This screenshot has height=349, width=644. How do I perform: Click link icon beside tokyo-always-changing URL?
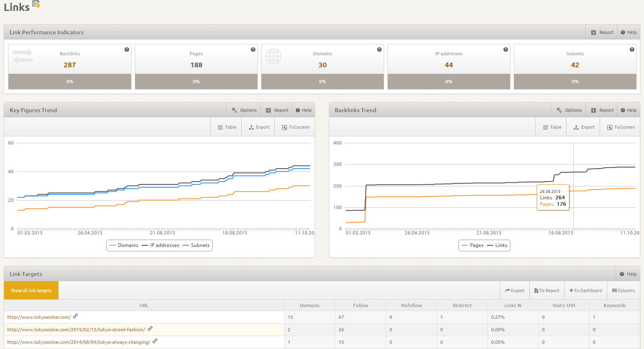(155, 341)
